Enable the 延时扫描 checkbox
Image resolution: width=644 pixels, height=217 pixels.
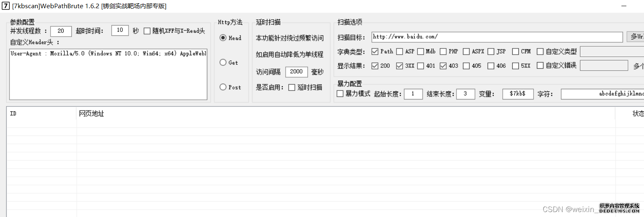click(292, 88)
